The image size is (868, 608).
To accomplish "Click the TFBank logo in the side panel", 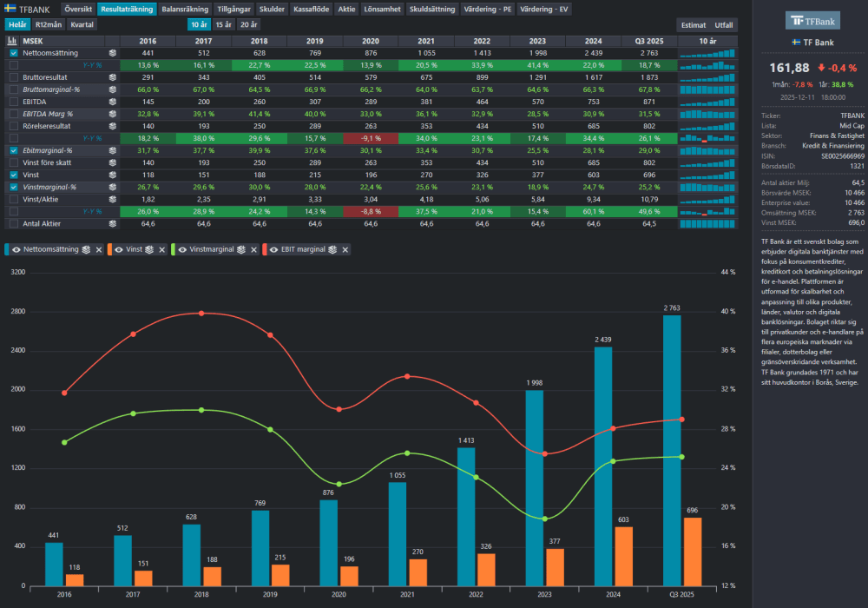I will [812, 21].
